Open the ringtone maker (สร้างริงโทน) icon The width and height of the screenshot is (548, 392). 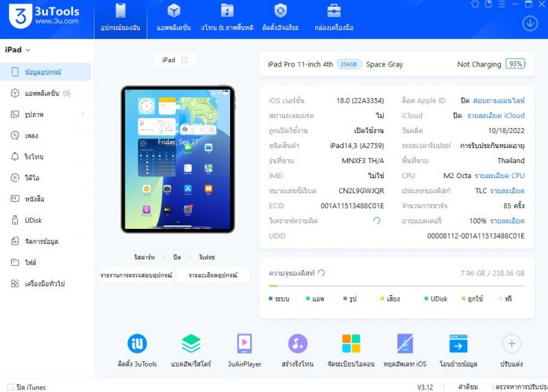[x=297, y=344]
